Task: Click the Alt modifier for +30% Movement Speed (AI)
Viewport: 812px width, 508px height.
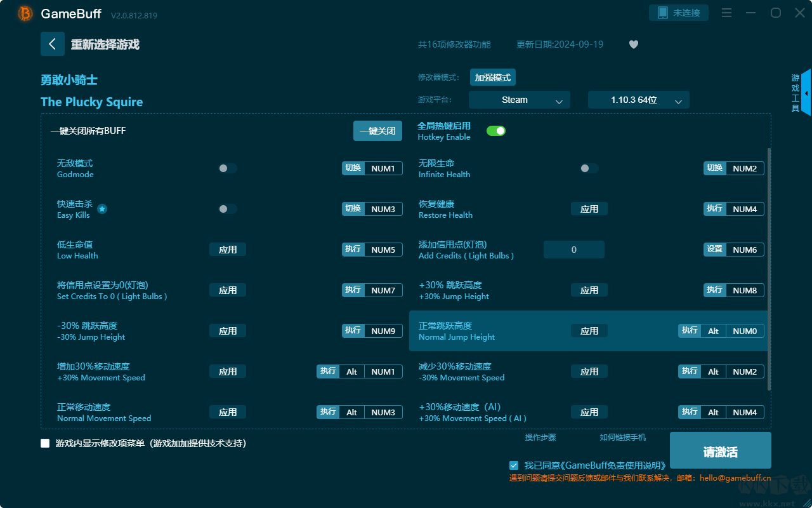Action: tap(714, 412)
